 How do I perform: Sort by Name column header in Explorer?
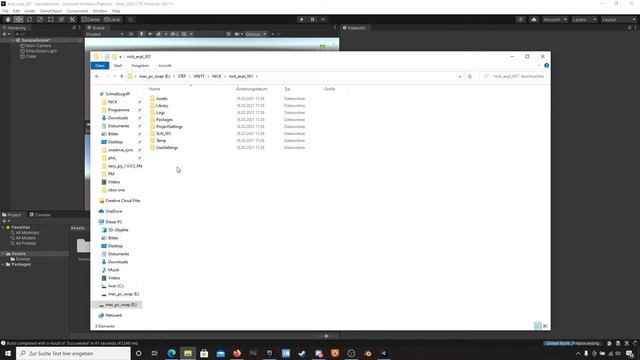[154, 89]
